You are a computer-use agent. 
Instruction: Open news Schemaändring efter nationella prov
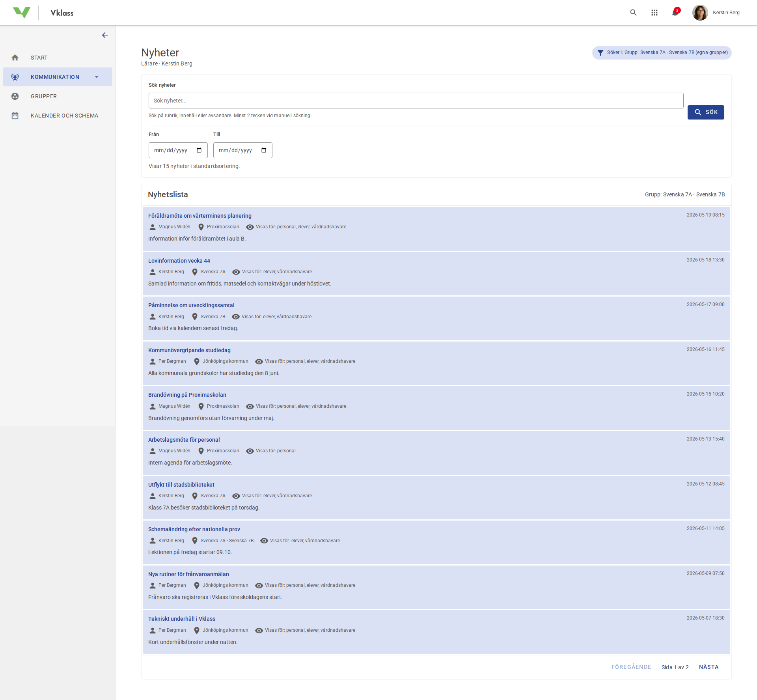[194, 529]
